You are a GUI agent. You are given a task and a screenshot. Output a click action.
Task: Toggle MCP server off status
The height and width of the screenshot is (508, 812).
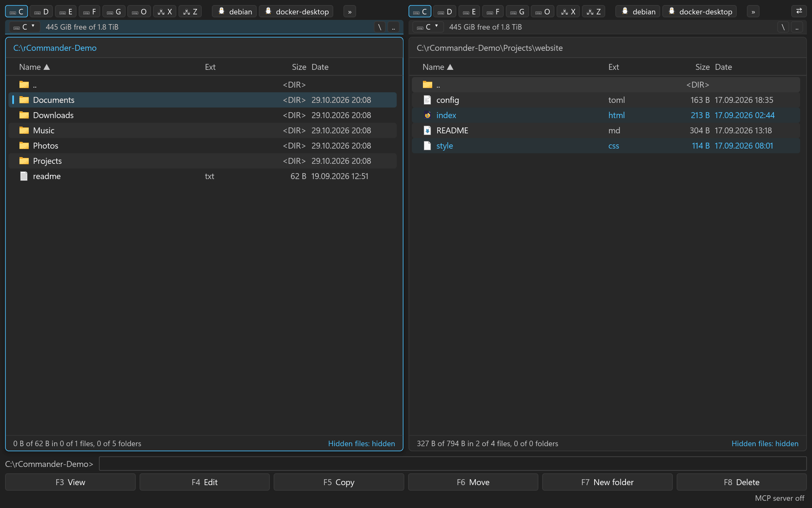point(779,498)
